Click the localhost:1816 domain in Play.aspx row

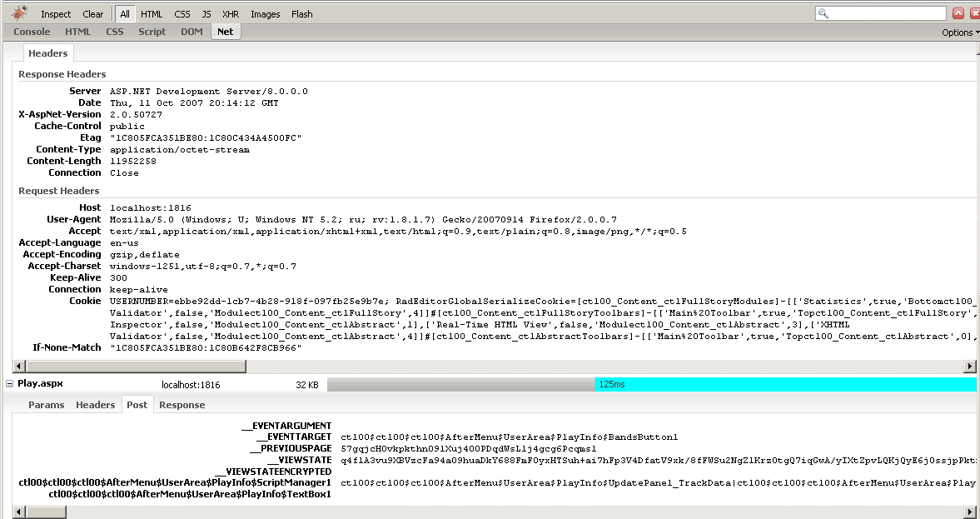[x=191, y=385]
